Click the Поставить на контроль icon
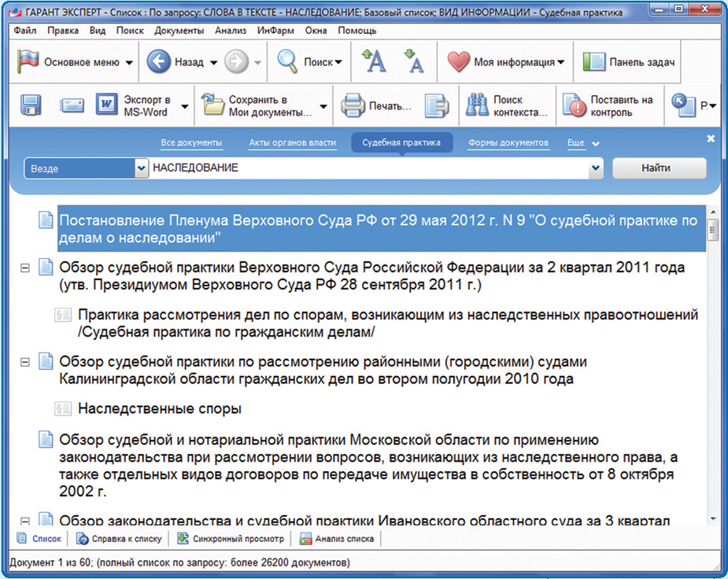The width and height of the screenshot is (728, 579). (x=575, y=105)
